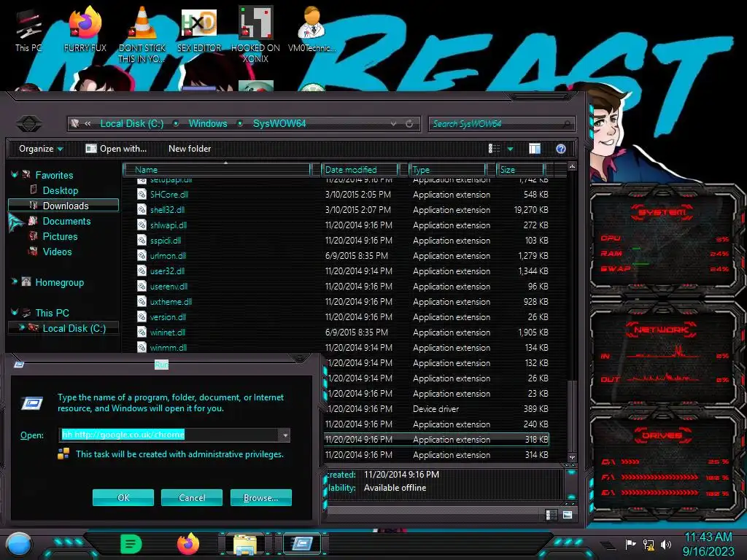Select the uxtheme.dll file
Image resolution: width=747 pixels, height=560 pixels.
171,301
